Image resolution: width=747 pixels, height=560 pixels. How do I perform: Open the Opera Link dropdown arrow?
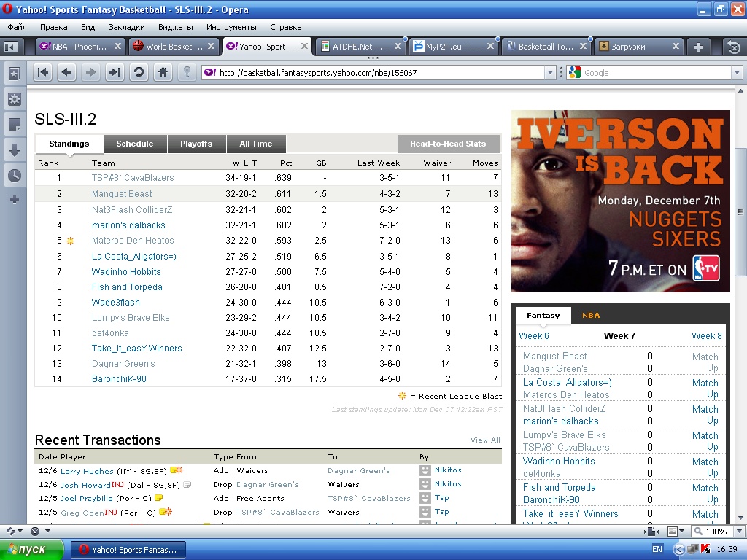pos(20,531)
